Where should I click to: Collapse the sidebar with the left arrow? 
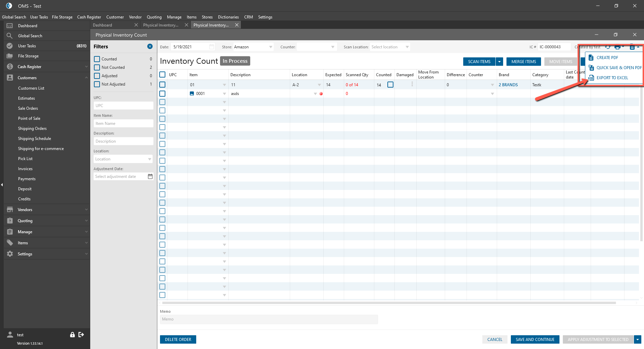point(2,185)
